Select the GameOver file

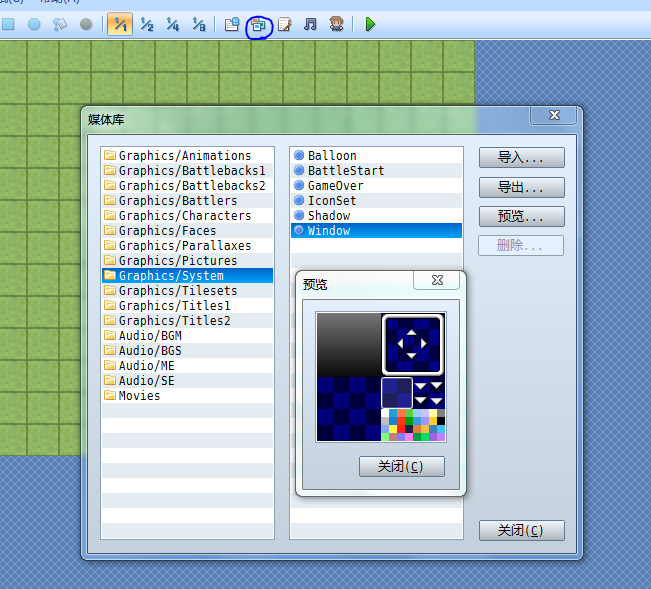click(x=376, y=185)
